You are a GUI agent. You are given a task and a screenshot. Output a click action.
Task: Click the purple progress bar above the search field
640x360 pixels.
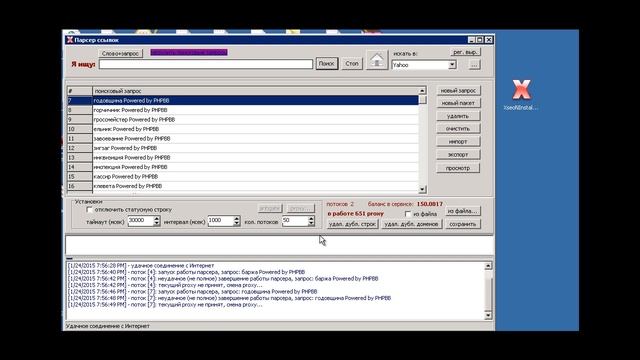coord(189,52)
